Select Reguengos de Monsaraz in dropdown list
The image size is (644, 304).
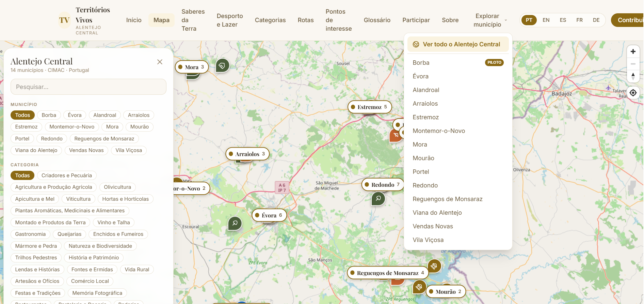click(458, 199)
